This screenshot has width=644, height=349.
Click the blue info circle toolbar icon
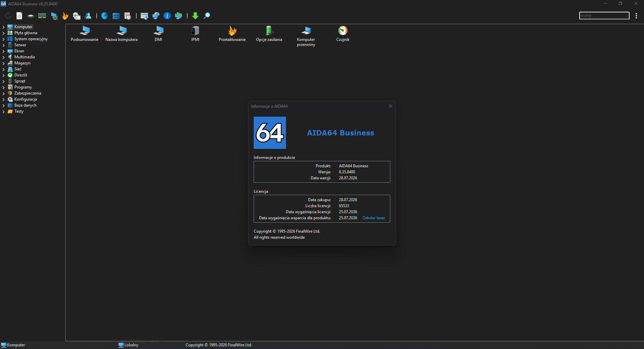(x=167, y=16)
